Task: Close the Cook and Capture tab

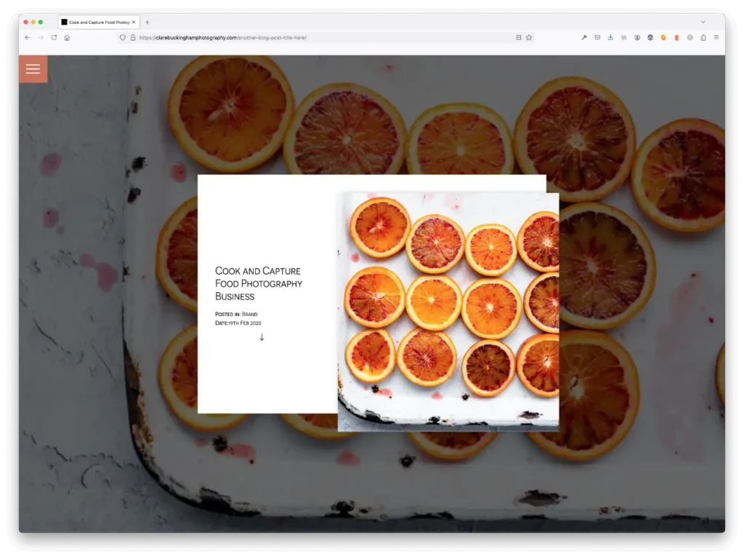Action: pyautogui.click(x=134, y=22)
